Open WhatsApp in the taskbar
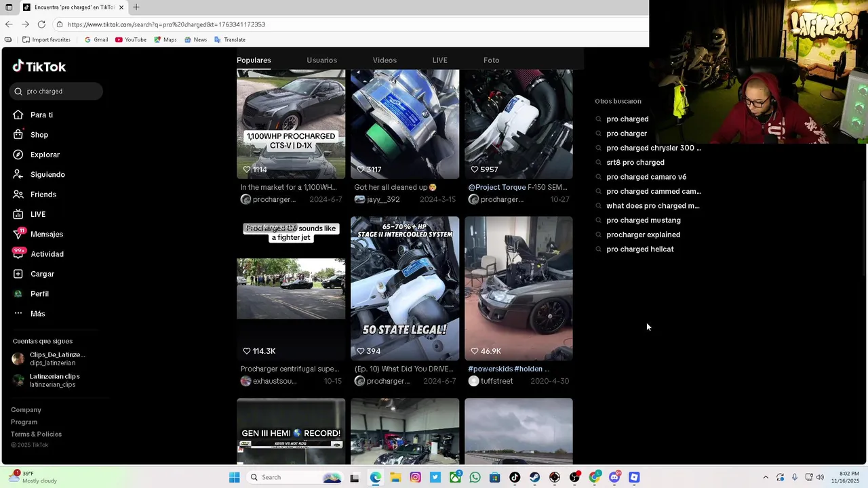 (475, 477)
